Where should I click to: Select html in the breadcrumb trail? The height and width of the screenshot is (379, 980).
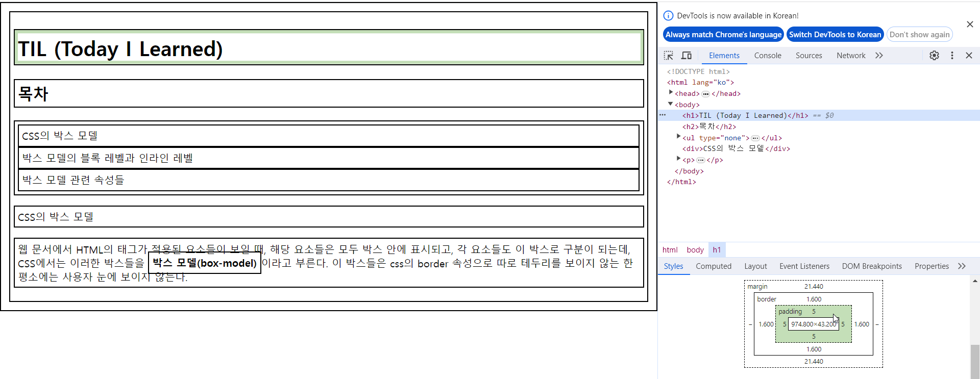click(670, 250)
